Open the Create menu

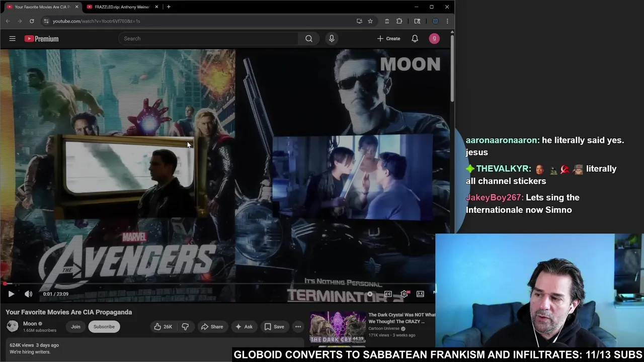(389, 39)
